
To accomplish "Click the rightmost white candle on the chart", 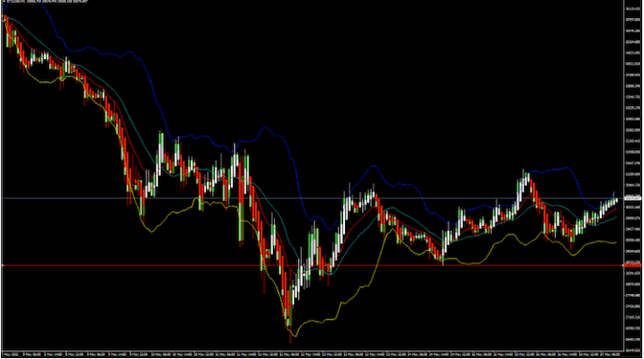I will 616,200.
